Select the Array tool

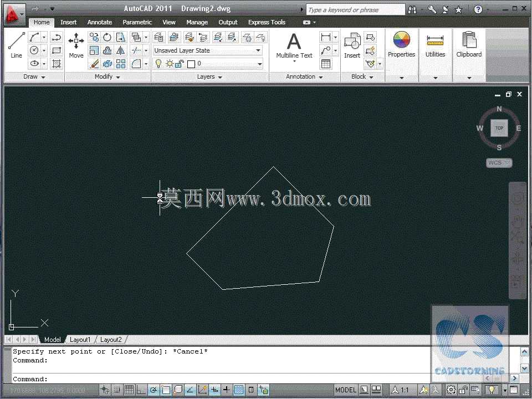click(120, 63)
